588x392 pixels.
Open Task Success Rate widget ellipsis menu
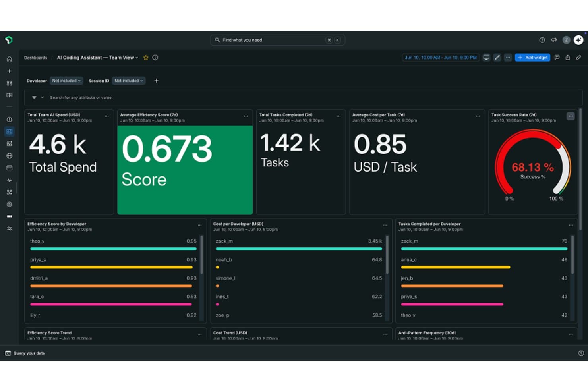click(x=571, y=116)
